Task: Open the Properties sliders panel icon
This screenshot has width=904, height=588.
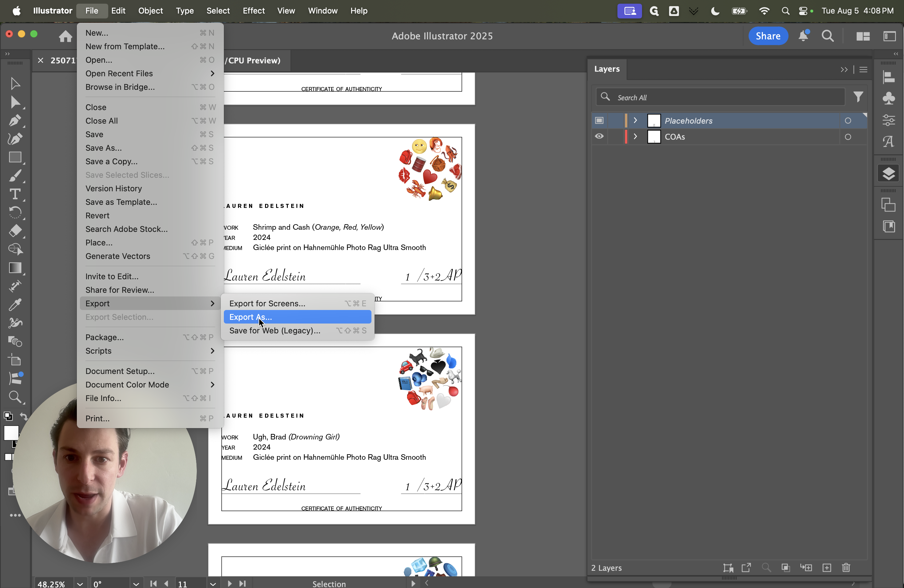Action: click(888, 120)
